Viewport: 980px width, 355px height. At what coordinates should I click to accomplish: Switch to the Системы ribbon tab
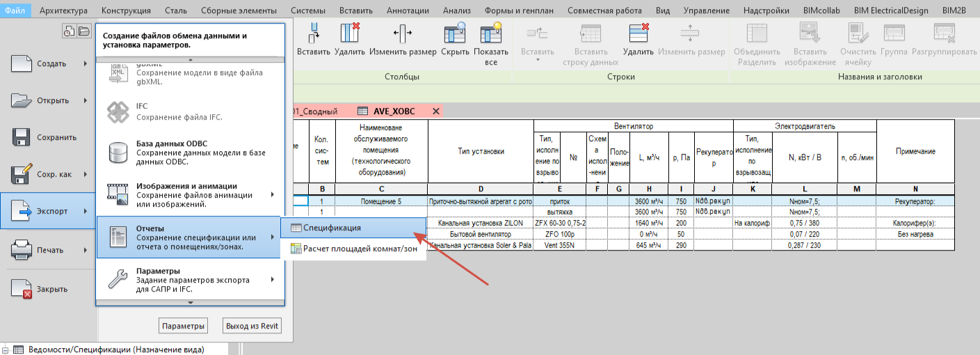click(308, 10)
